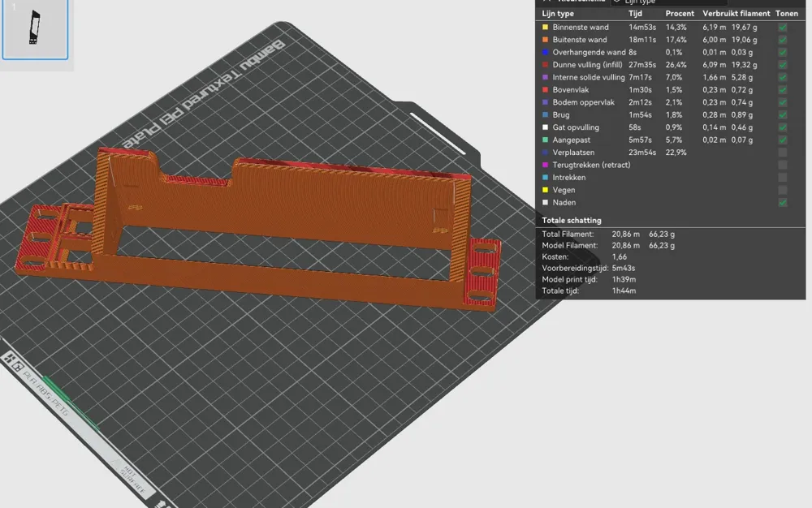Select the Interne solide vulling label
This screenshot has width=812, height=508.
coord(588,77)
